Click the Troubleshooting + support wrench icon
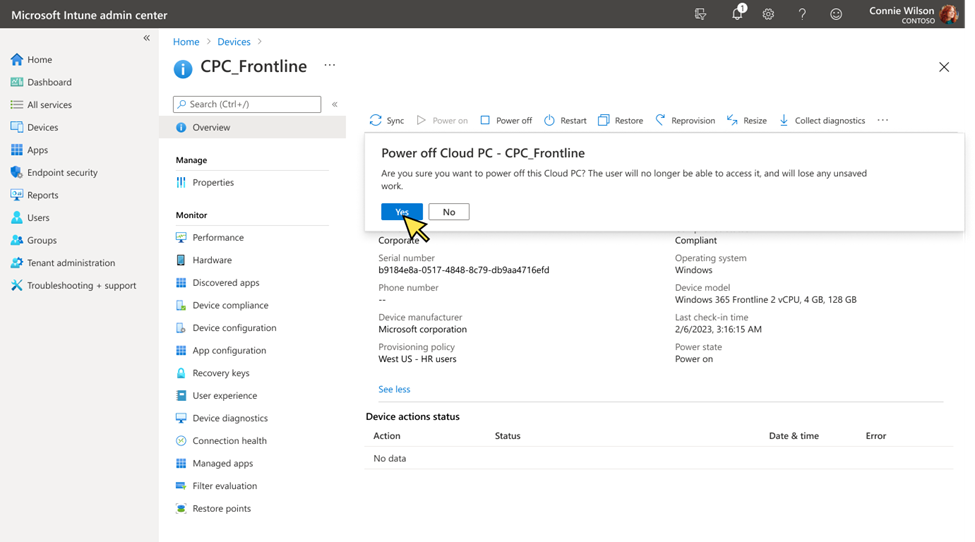 point(17,285)
